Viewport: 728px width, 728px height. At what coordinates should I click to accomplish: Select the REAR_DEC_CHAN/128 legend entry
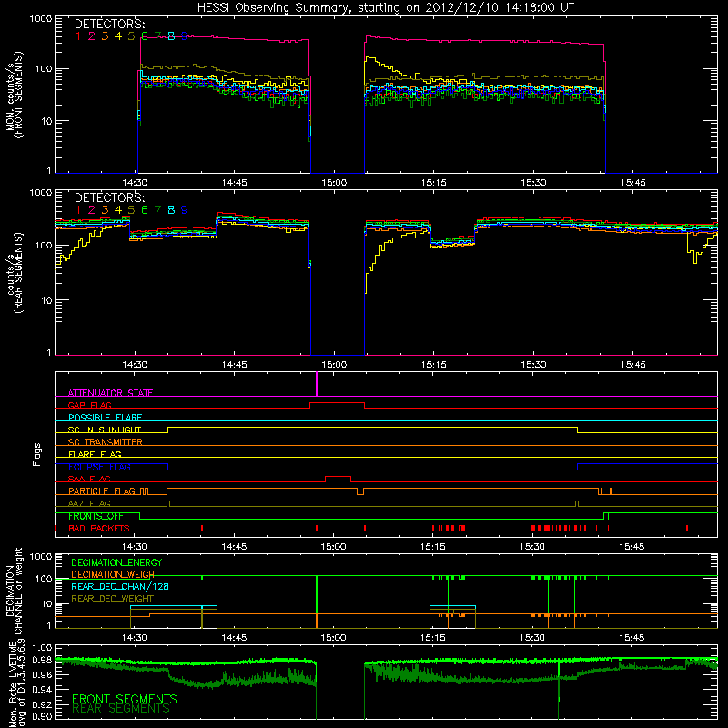pyautogui.click(x=120, y=586)
